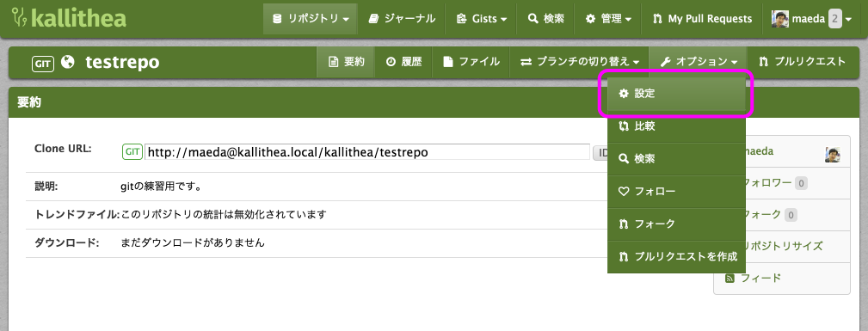Open 検索 in top navigation bar
Screen dimensions: 868x331
click(x=545, y=19)
